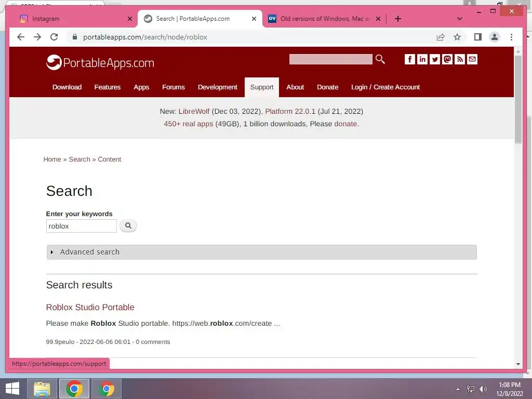
Task: Switch to Old versions of Windows tab
Action: 324,19
